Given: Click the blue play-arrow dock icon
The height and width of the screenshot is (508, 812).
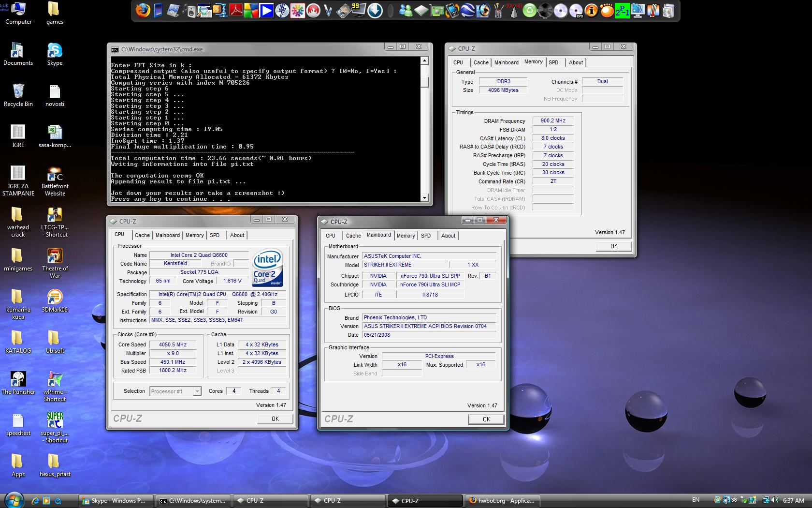Looking at the screenshot, I should pos(266,10).
